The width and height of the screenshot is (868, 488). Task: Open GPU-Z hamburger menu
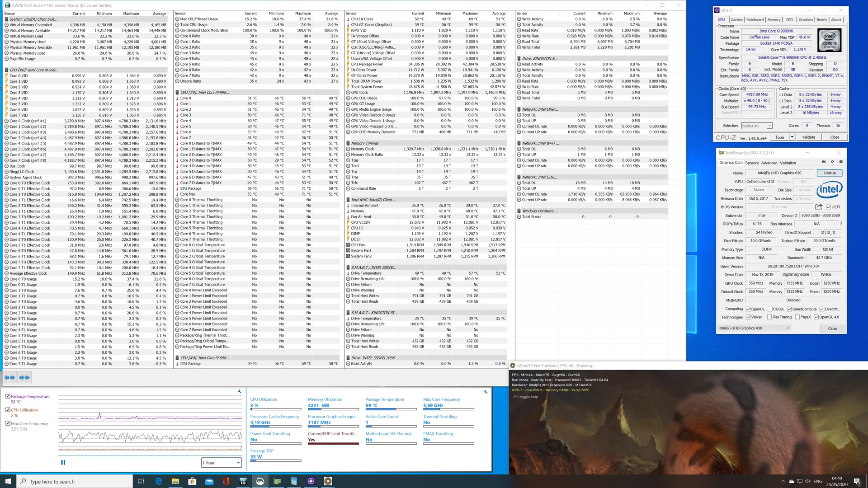[841, 162]
